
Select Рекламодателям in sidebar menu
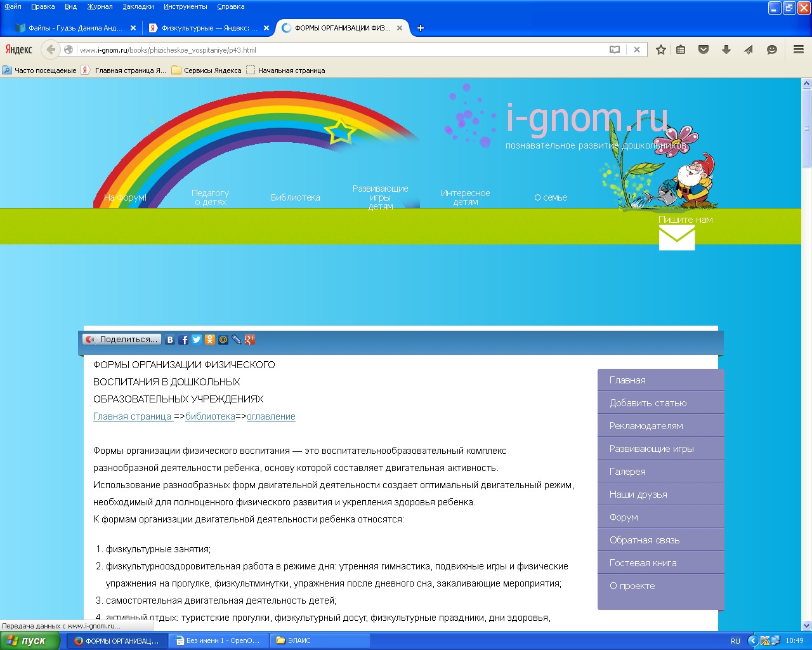(661, 426)
